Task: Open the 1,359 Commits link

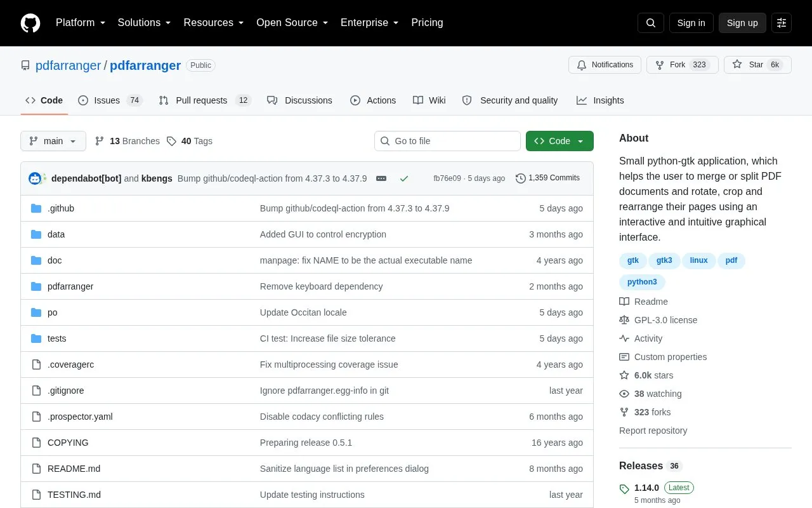Action: [x=548, y=178]
